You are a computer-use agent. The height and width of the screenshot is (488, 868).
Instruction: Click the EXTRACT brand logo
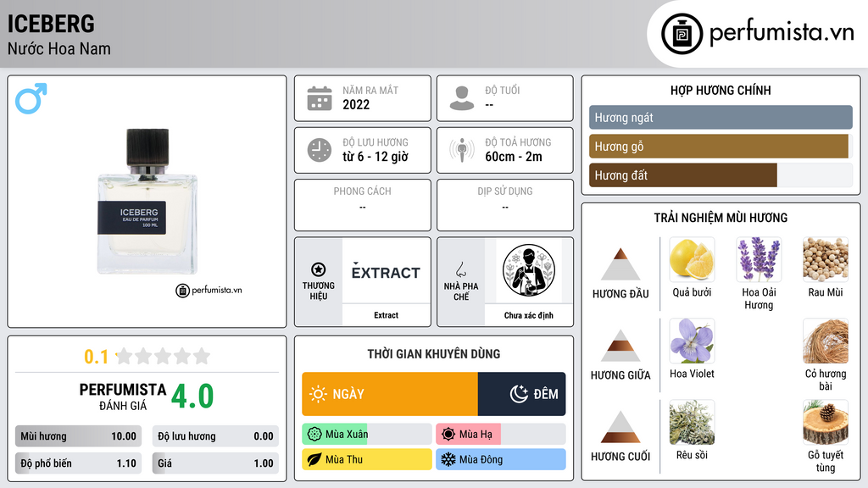[386, 272]
